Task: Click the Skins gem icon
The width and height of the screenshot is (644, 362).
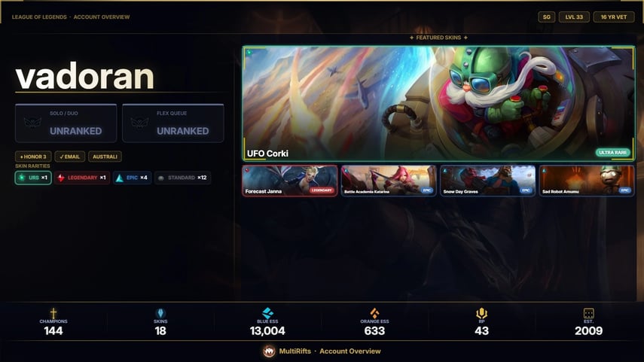Action: [x=160, y=313]
